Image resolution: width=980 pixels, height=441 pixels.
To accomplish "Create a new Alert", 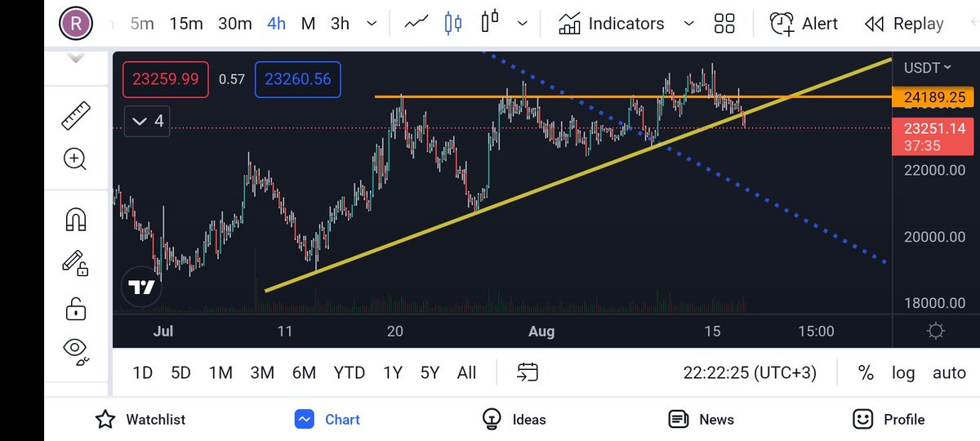I will coord(804,24).
